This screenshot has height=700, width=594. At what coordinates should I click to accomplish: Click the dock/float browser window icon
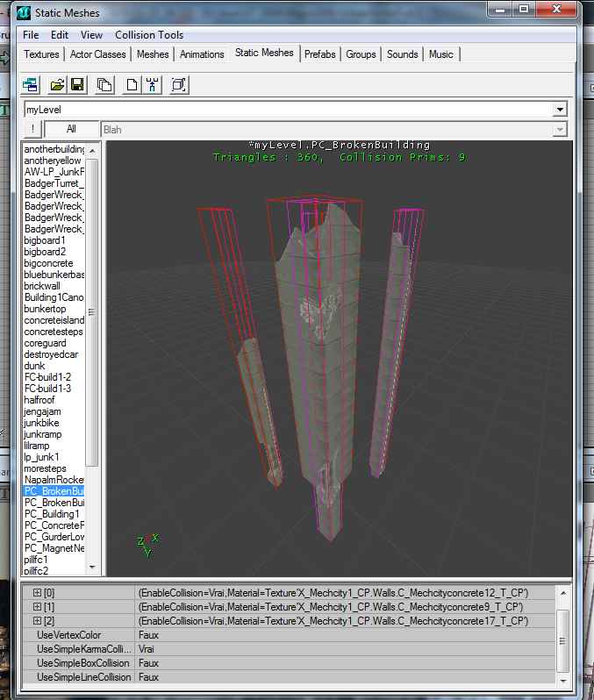[x=31, y=85]
